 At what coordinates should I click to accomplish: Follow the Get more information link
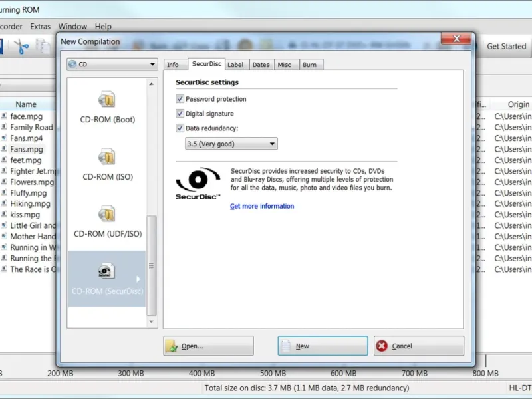tap(262, 206)
